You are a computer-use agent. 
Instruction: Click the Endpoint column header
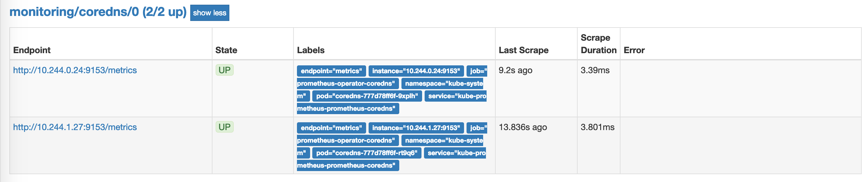tap(32, 50)
